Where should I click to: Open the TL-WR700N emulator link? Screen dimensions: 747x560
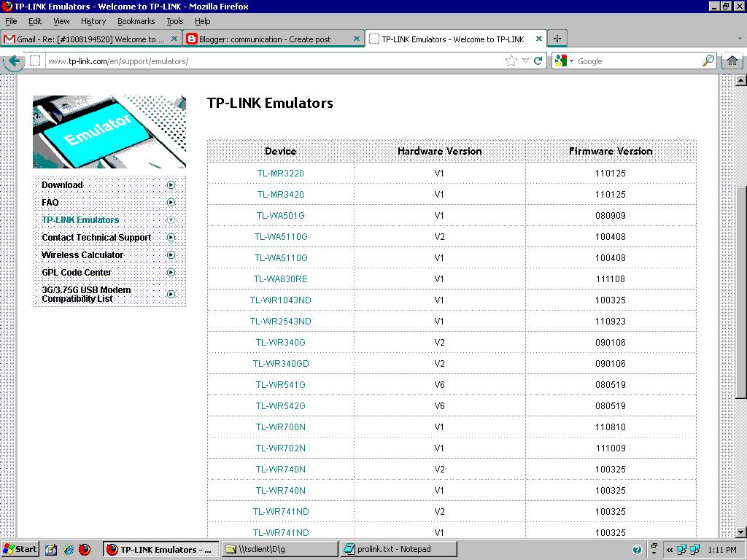point(281,427)
